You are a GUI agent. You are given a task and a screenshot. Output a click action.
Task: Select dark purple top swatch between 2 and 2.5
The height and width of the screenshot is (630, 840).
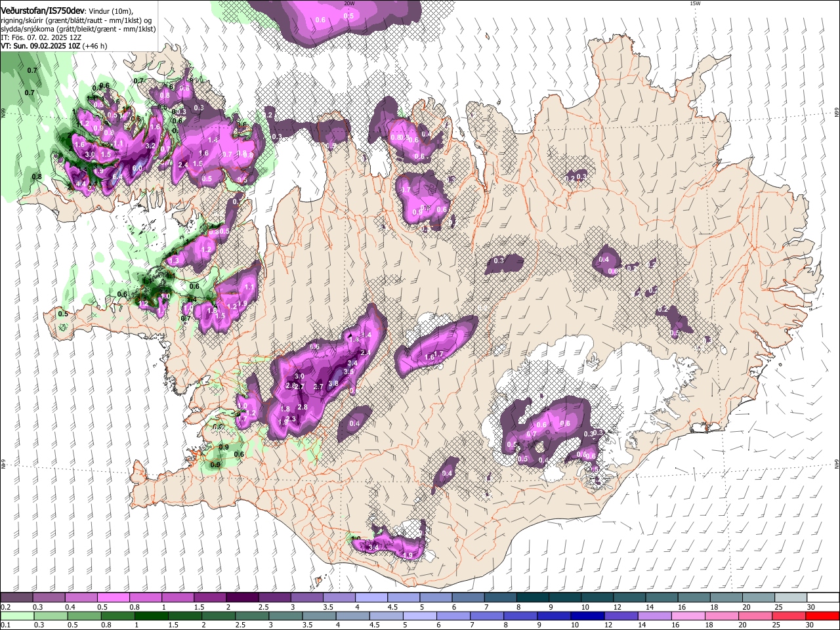click(242, 598)
